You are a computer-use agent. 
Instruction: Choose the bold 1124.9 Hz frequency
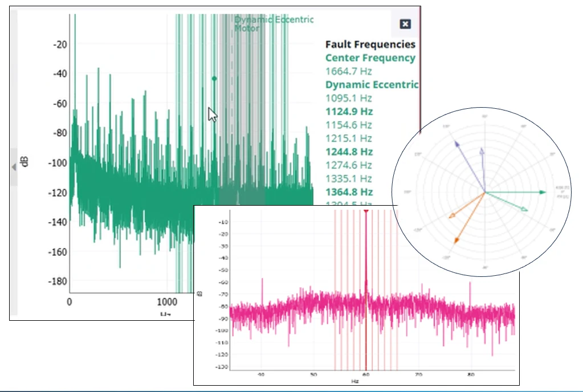click(x=349, y=111)
